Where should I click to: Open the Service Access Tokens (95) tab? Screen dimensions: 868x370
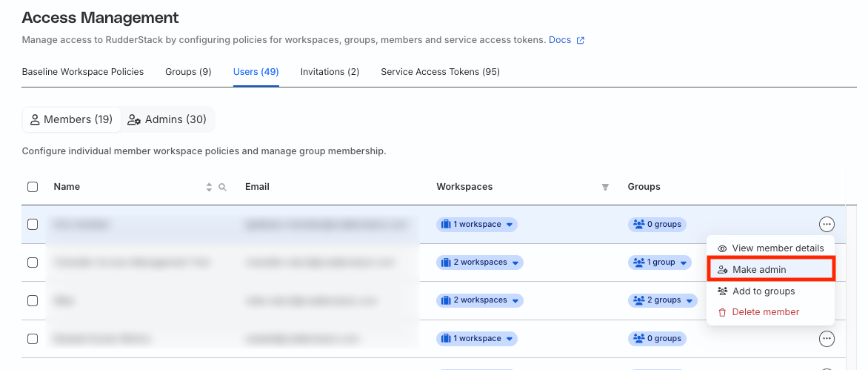(x=440, y=72)
